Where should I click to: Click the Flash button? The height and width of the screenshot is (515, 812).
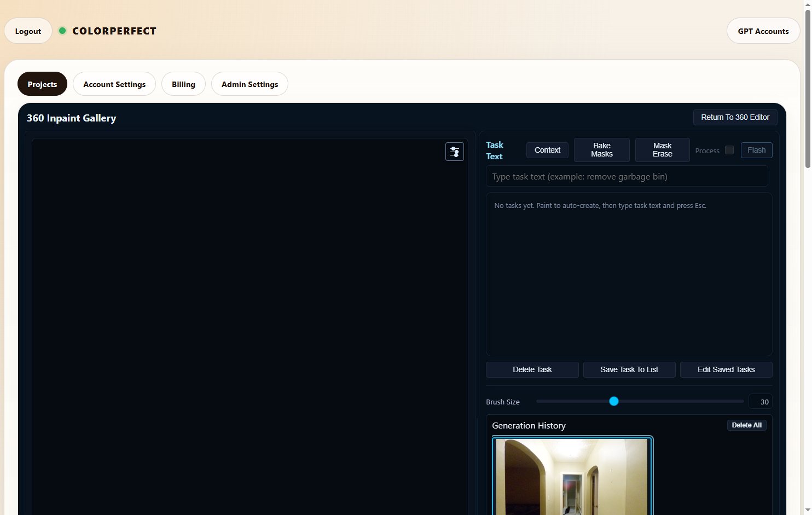tap(757, 150)
